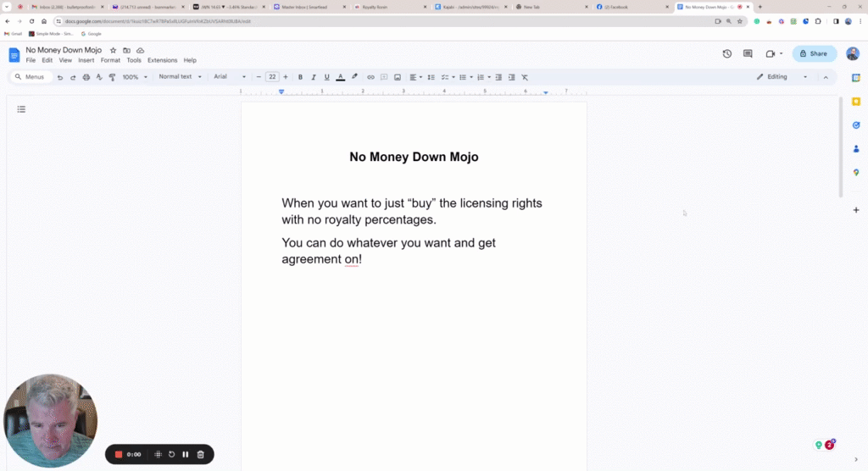Open line and paragraph spacing
The width and height of the screenshot is (868, 471).
point(431,77)
